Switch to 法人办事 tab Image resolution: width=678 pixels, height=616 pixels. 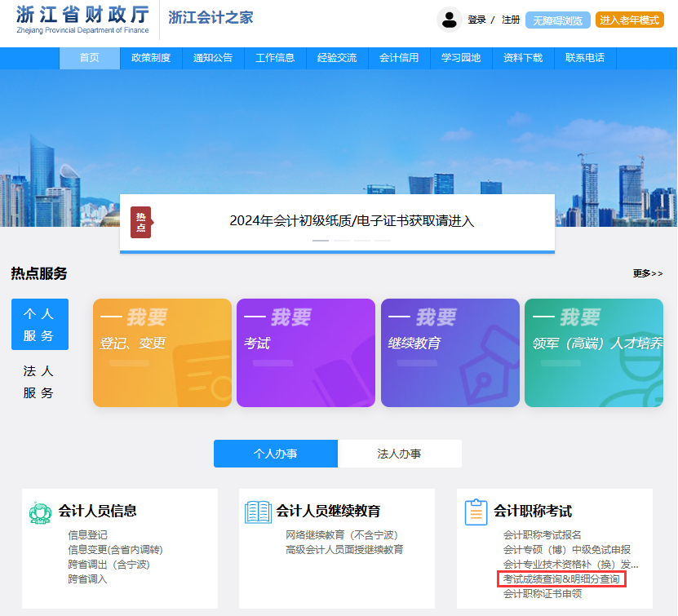pos(399,453)
